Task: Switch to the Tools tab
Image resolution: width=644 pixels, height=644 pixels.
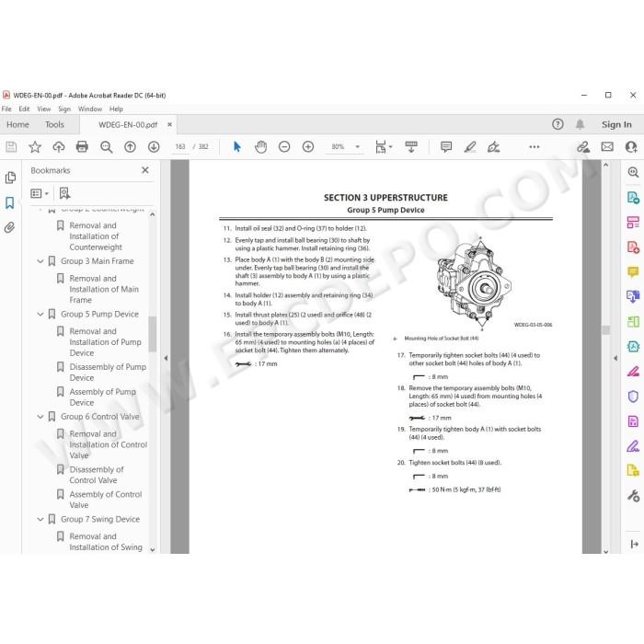Action: (x=54, y=124)
